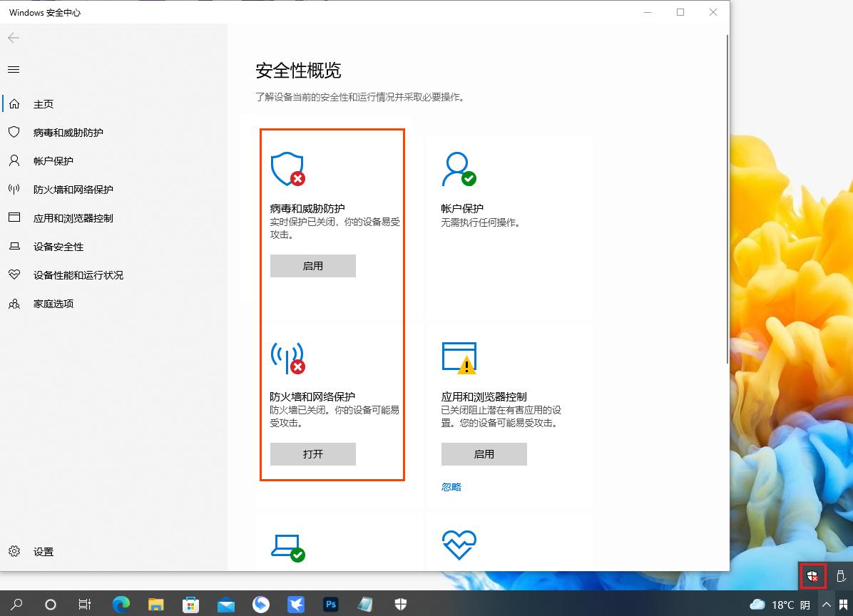
Task: Enable virus protection with the 启用 button
Action: click(312, 265)
